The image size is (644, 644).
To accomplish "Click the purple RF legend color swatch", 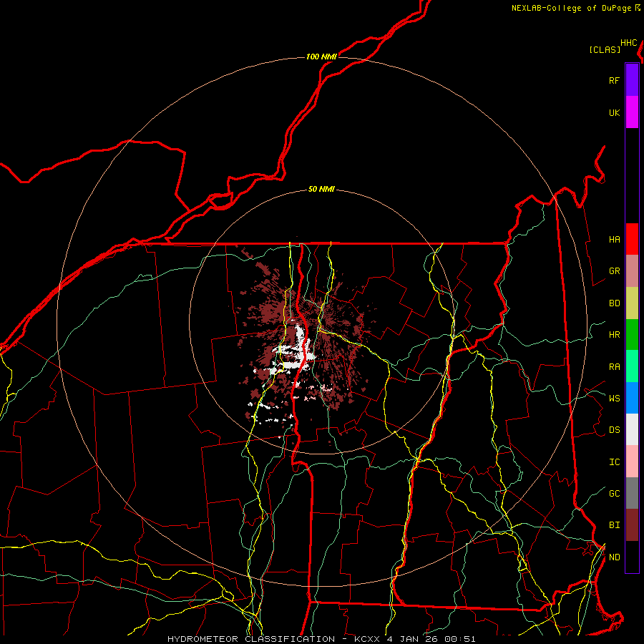I will (x=632, y=80).
